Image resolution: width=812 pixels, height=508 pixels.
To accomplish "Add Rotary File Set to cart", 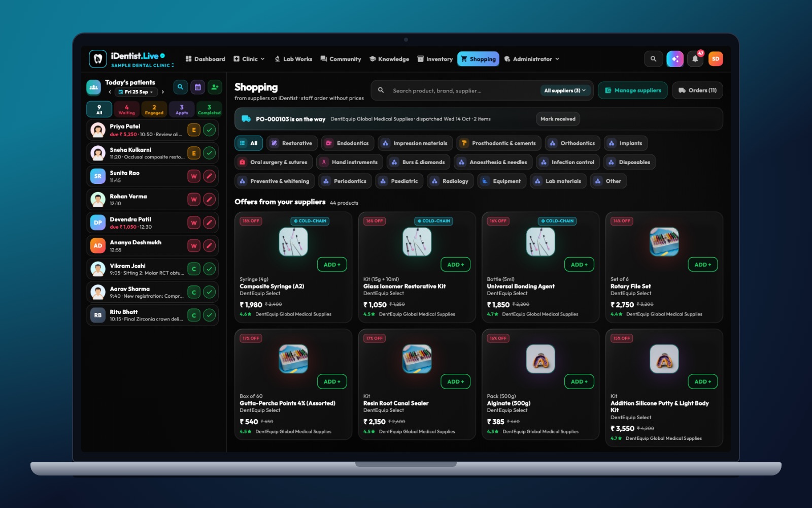I will pyautogui.click(x=702, y=265).
